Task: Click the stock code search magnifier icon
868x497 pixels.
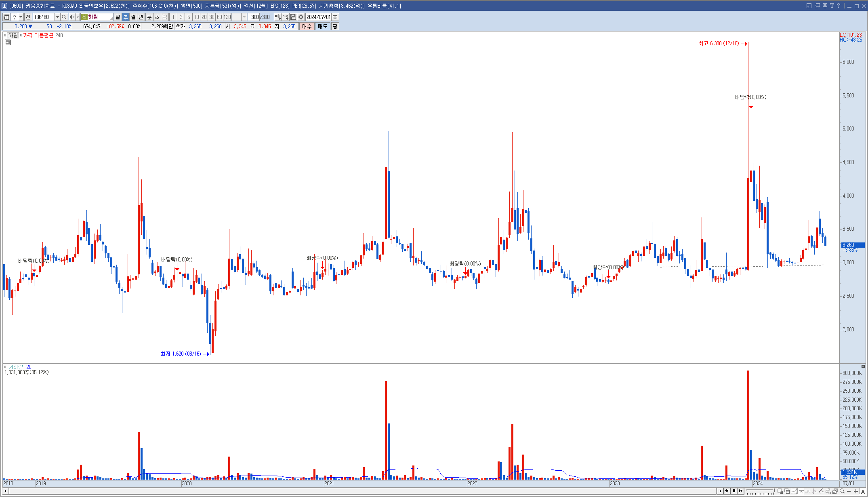Action: tap(64, 17)
